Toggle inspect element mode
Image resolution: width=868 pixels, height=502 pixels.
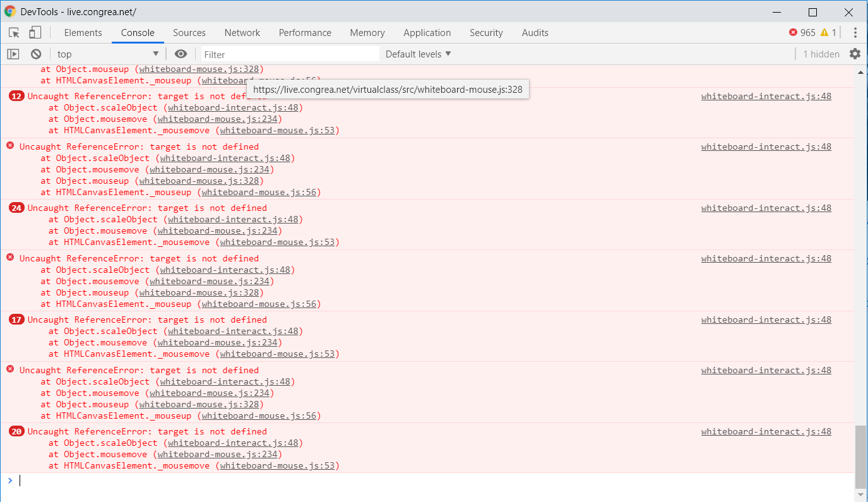13,32
